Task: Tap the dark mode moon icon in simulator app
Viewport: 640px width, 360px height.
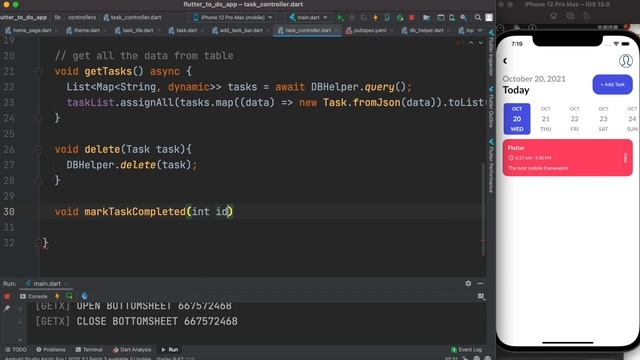Action: click(505, 61)
